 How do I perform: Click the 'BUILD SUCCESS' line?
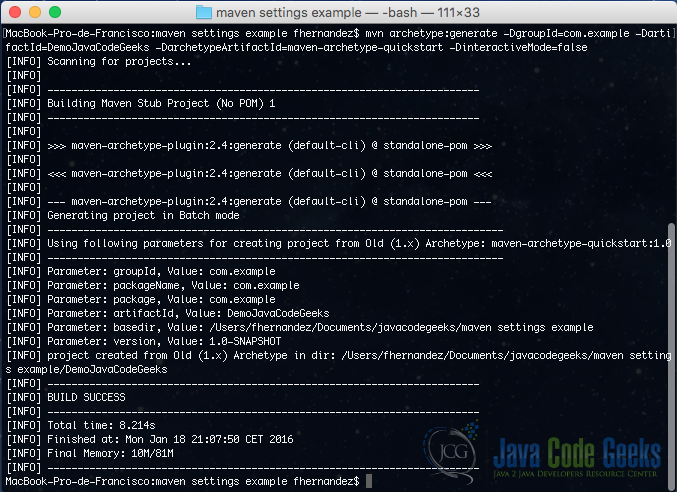coord(66,397)
